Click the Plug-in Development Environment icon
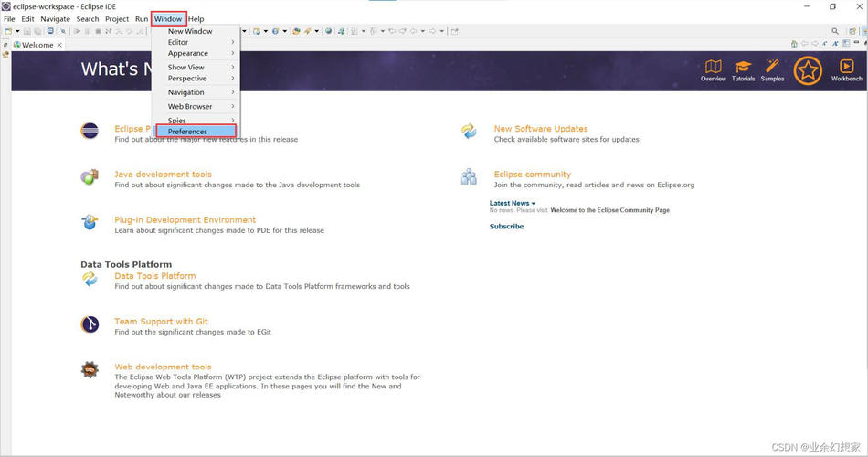The width and height of the screenshot is (868, 457). coord(90,222)
